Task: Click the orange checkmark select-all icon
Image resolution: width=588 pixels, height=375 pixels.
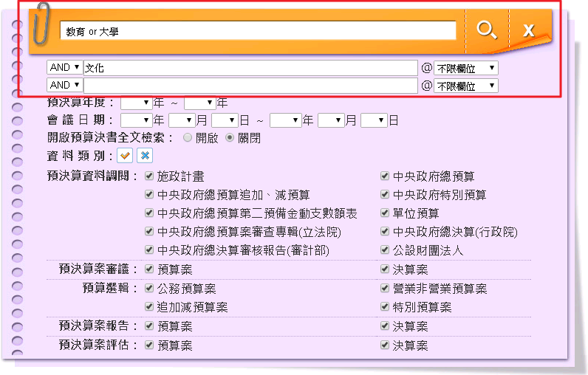Action: point(125,156)
